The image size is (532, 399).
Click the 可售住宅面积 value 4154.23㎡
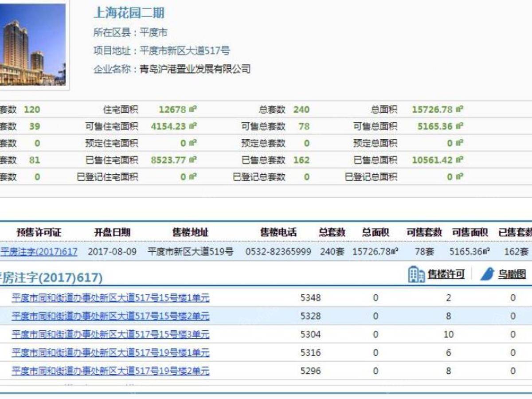[174, 126]
